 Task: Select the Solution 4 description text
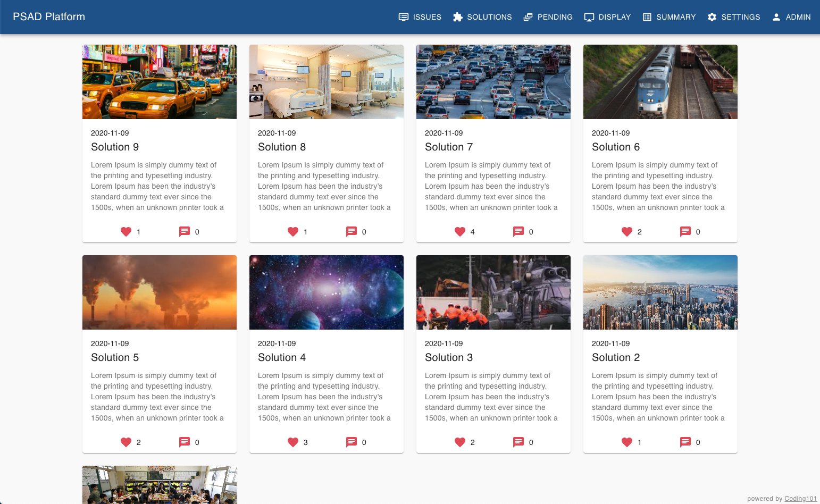(x=324, y=397)
